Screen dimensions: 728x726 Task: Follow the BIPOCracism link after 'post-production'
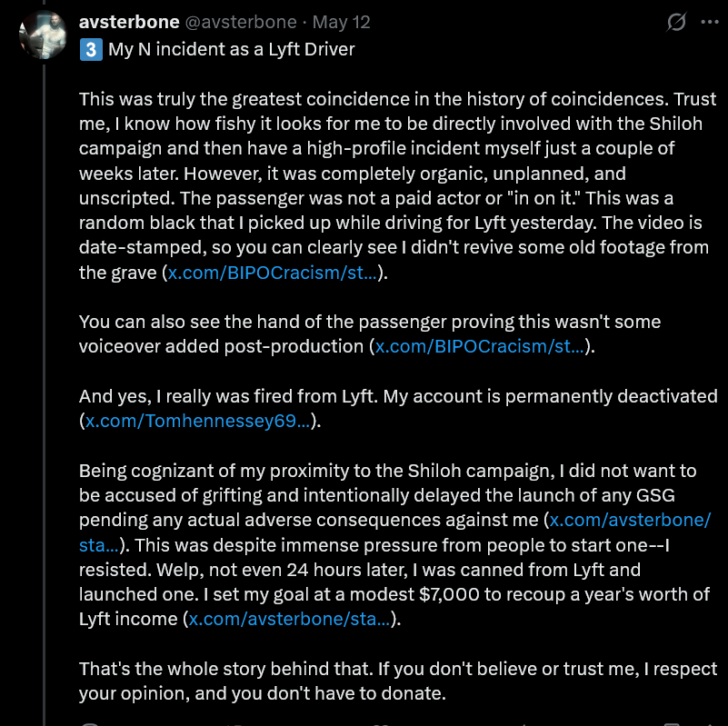(480, 346)
